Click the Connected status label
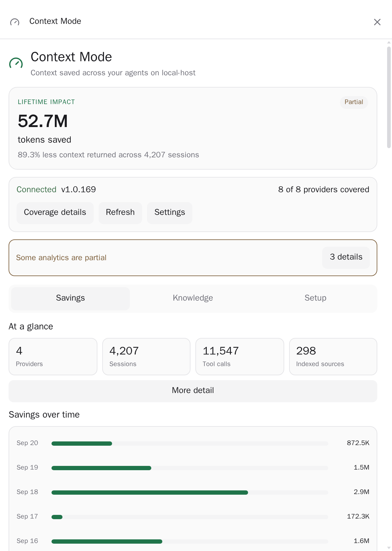This screenshot has width=392, height=551. click(x=36, y=189)
